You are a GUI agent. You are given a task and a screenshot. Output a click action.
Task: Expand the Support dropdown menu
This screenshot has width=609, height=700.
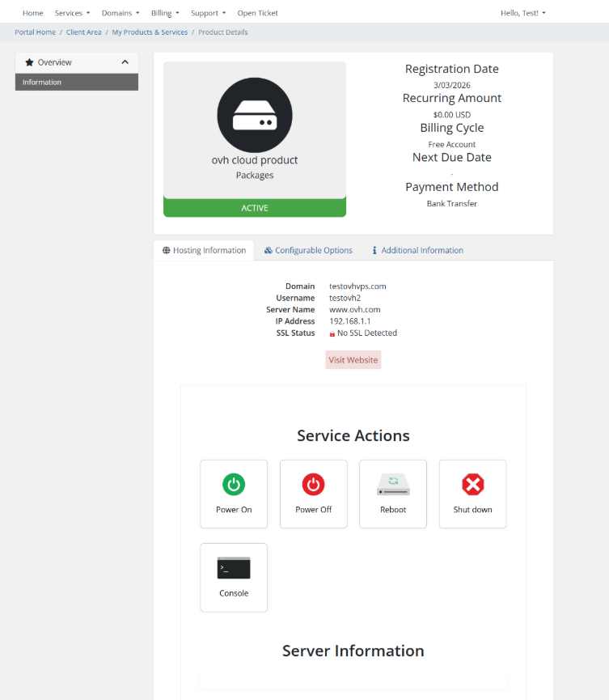pos(208,13)
